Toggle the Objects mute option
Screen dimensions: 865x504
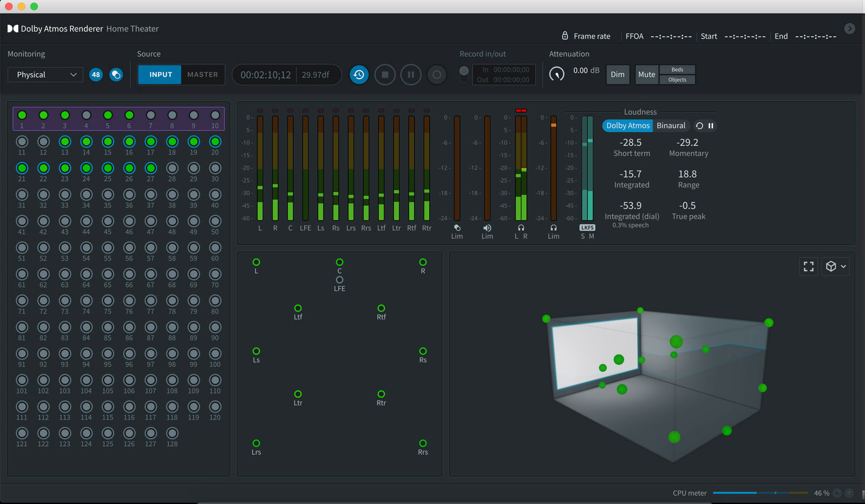(677, 80)
